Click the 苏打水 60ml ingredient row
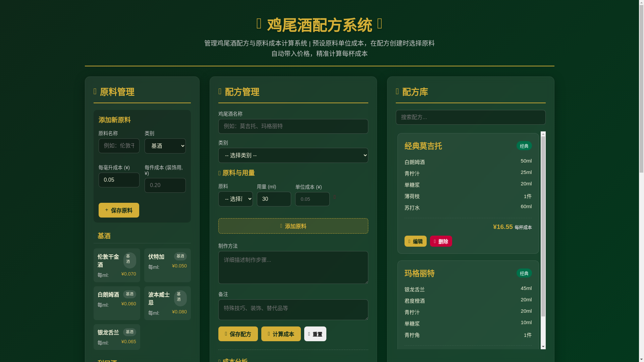Image resolution: width=644 pixels, height=362 pixels. pyautogui.click(x=468, y=207)
